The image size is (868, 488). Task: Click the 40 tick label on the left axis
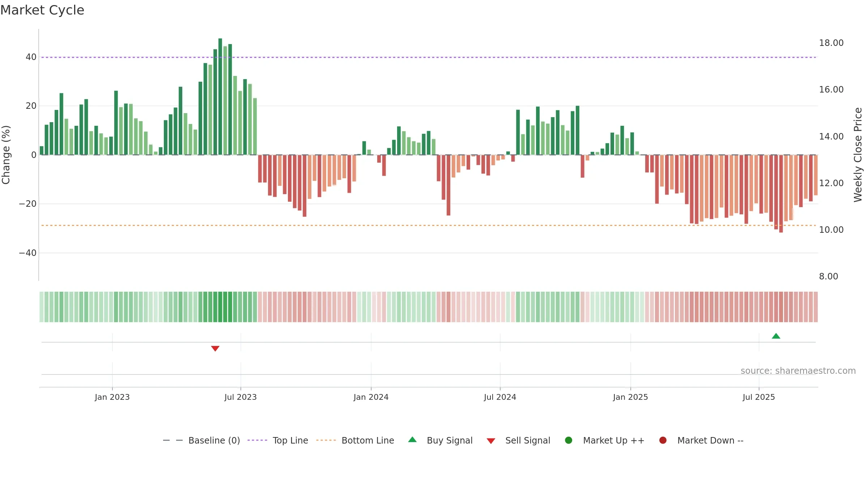(x=31, y=57)
